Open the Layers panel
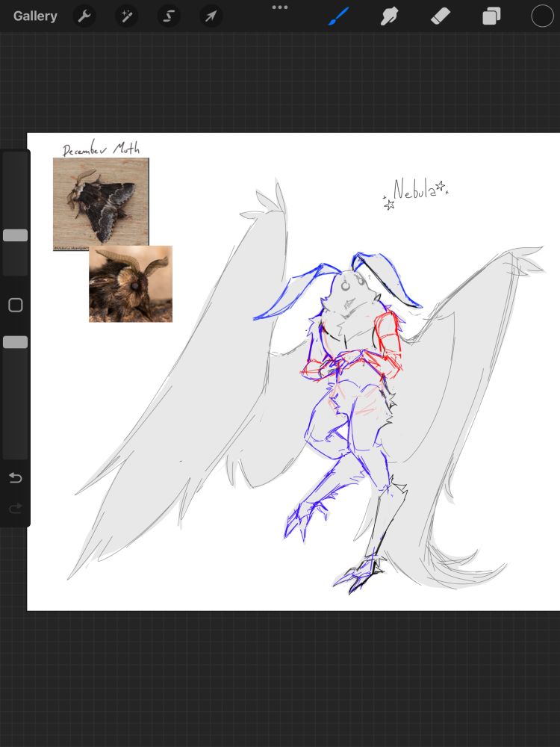This screenshot has height=747, width=560. [491, 16]
